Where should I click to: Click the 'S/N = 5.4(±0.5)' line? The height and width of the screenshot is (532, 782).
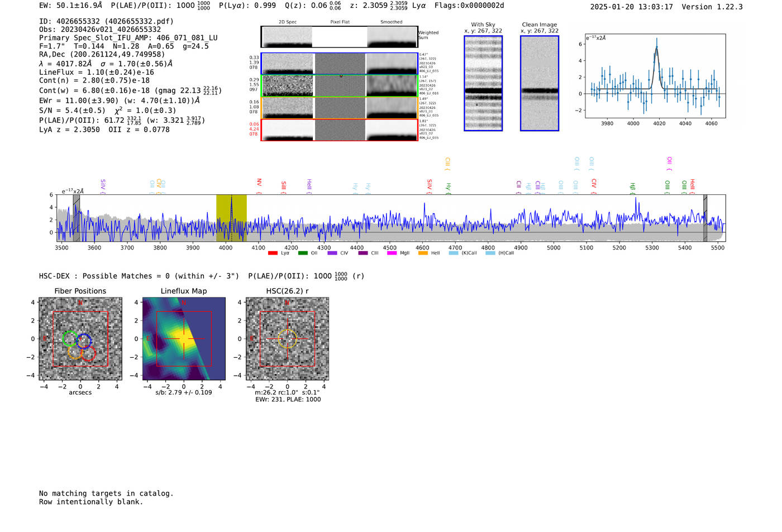[x=72, y=111]
